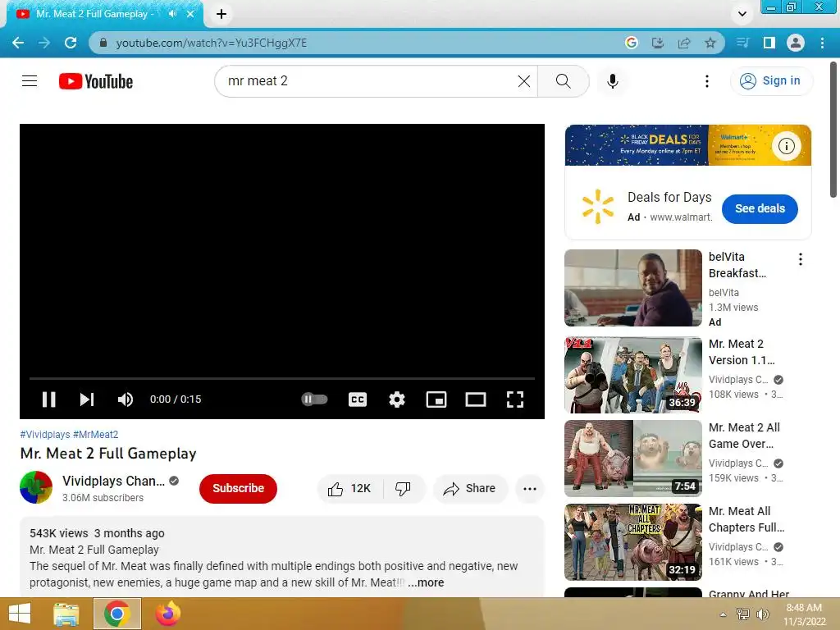Share the video

tap(470, 489)
